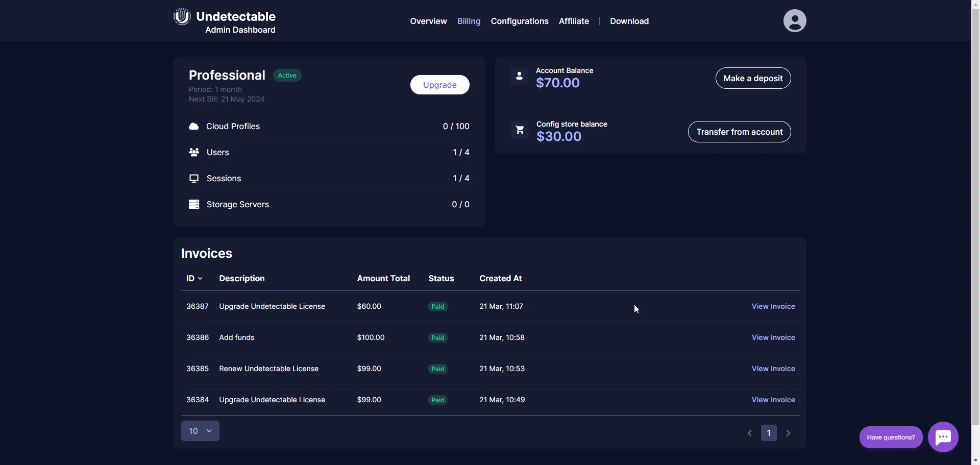Open the Overview tab

tap(428, 21)
